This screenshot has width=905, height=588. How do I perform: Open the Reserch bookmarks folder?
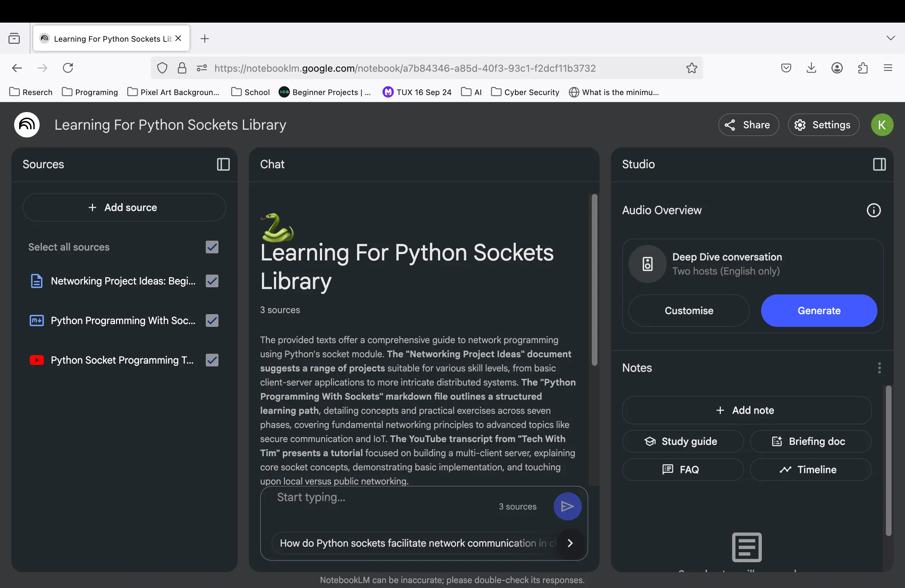pos(31,92)
